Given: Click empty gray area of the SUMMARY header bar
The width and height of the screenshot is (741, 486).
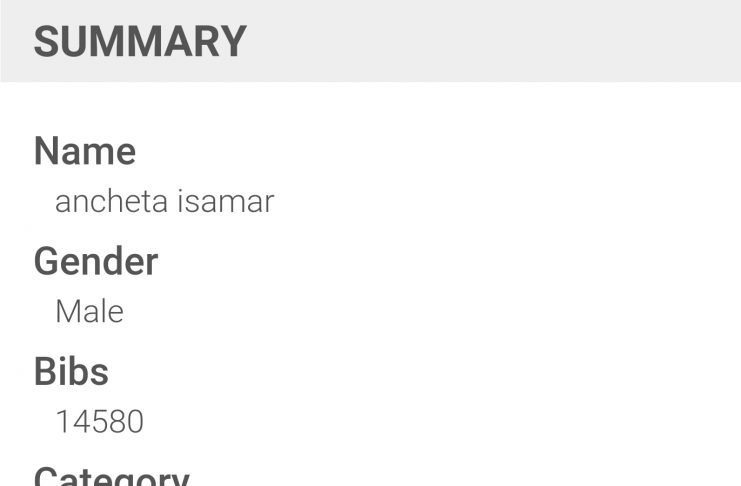Looking at the screenshot, I should [500, 42].
